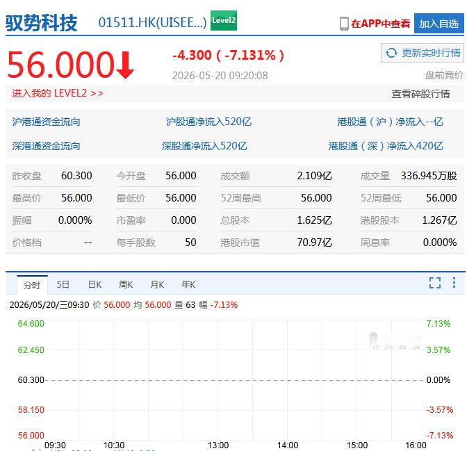This screenshot has width=476, height=451.
Task: Click 每手股数 value 50
Action: pos(190,243)
